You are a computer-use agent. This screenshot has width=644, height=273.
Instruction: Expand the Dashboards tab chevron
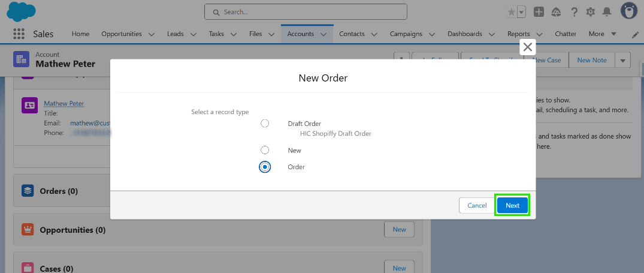tap(492, 35)
